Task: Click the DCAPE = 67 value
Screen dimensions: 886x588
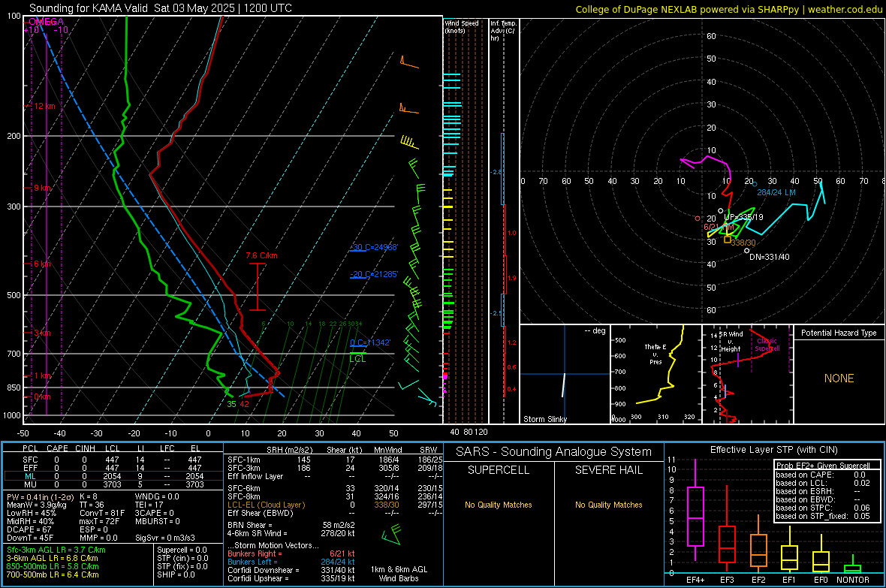Action: click(29, 529)
